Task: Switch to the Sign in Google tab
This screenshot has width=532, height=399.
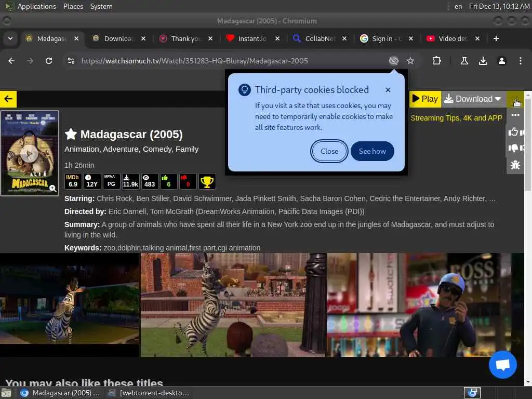Action: click(x=387, y=38)
